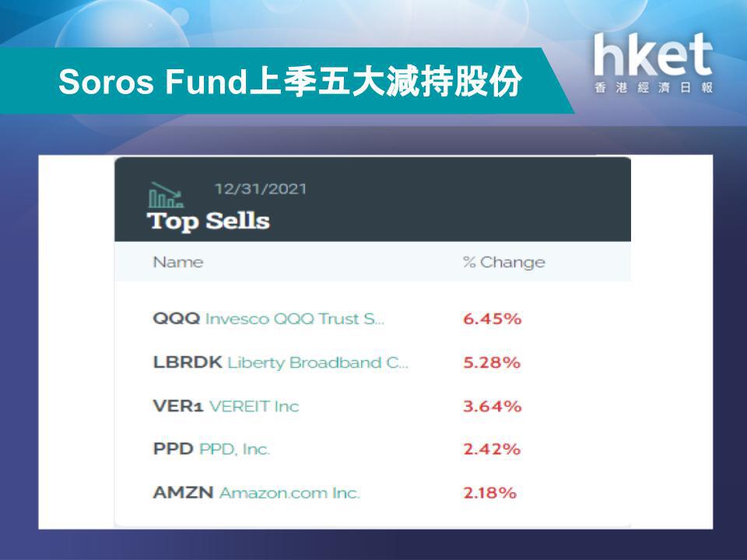
Task: Click the Top Sells heading
Action: coord(209,221)
